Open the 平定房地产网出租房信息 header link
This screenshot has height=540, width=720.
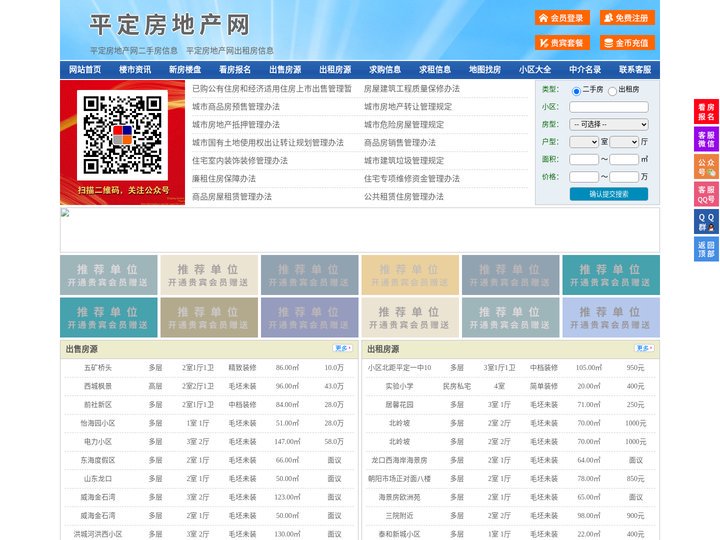(x=230, y=51)
